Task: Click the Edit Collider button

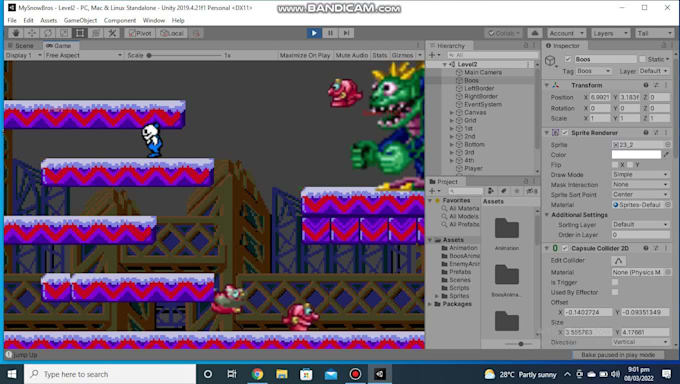Action: (618, 260)
